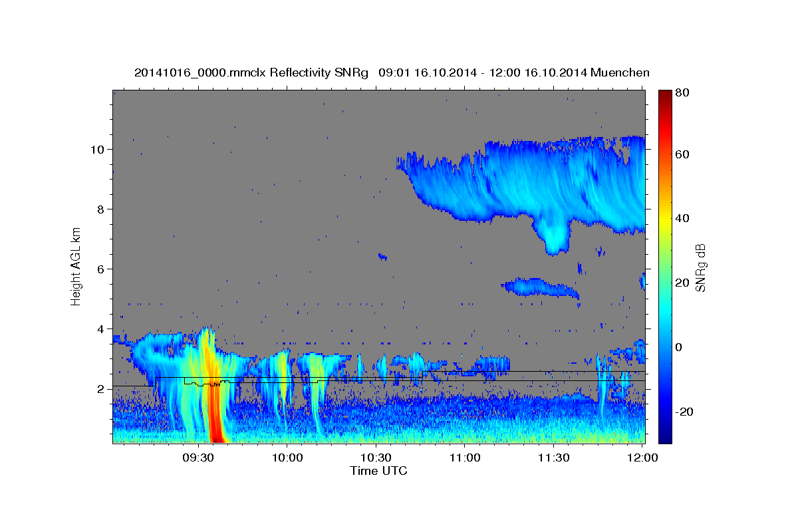Viewport: 798px width, 532px height.
Task: Click the 11:30 time tick label
Action: (x=553, y=458)
